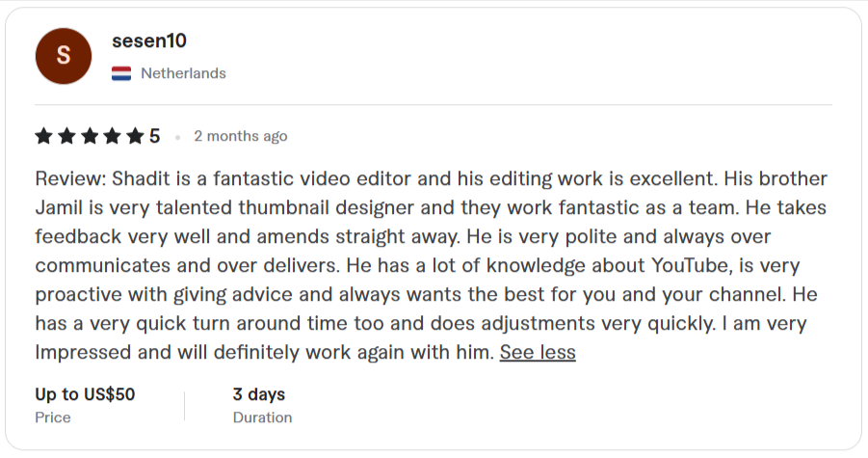Screen dimensions: 868x458
Task: Click the "Price" label
Action: [53, 418]
